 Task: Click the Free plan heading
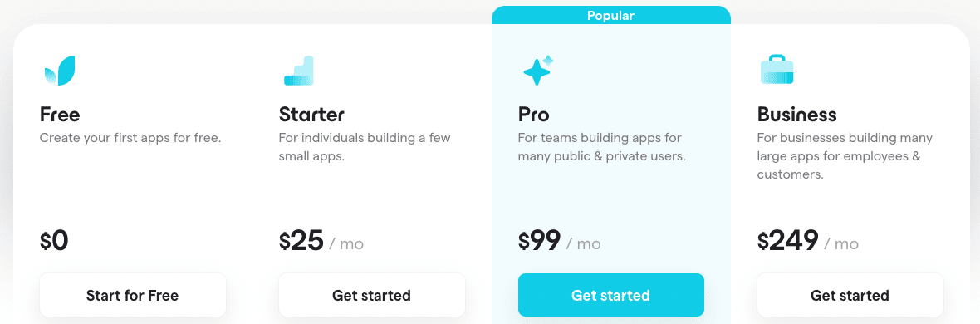pyautogui.click(x=60, y=115)
